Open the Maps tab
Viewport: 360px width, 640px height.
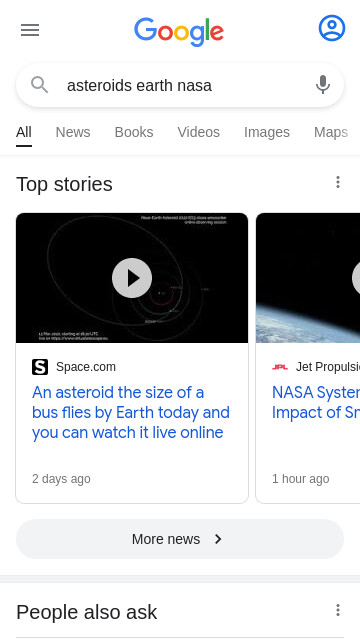click(331, 132)
